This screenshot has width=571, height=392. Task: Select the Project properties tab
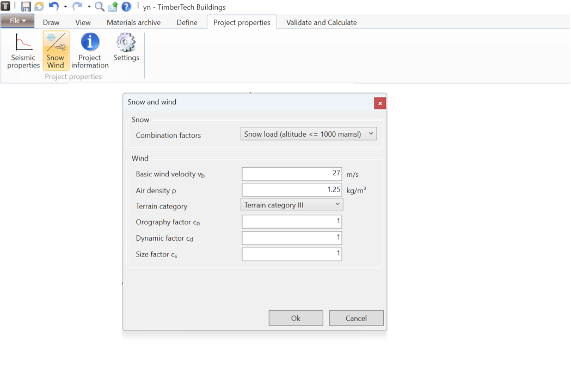242,22
